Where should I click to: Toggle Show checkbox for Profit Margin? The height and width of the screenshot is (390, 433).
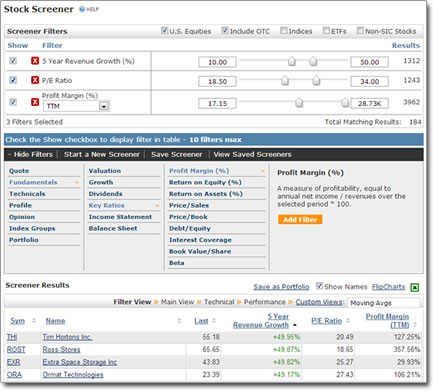coord(13,102)
